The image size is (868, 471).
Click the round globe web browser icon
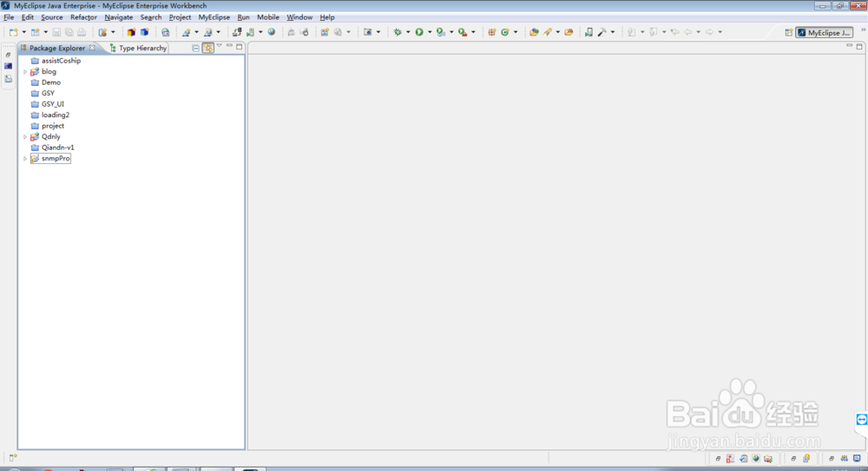click(x=271, y=32)
